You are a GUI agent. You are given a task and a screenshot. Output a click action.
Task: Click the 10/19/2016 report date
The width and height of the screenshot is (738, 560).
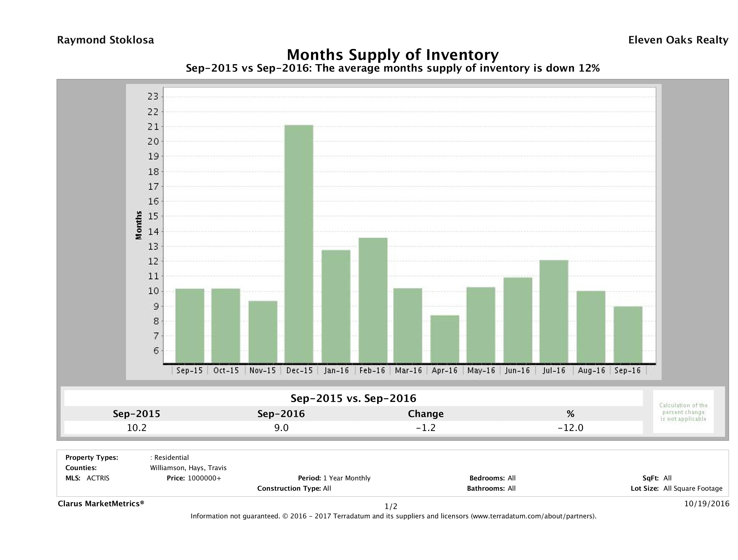coord(707,503)
